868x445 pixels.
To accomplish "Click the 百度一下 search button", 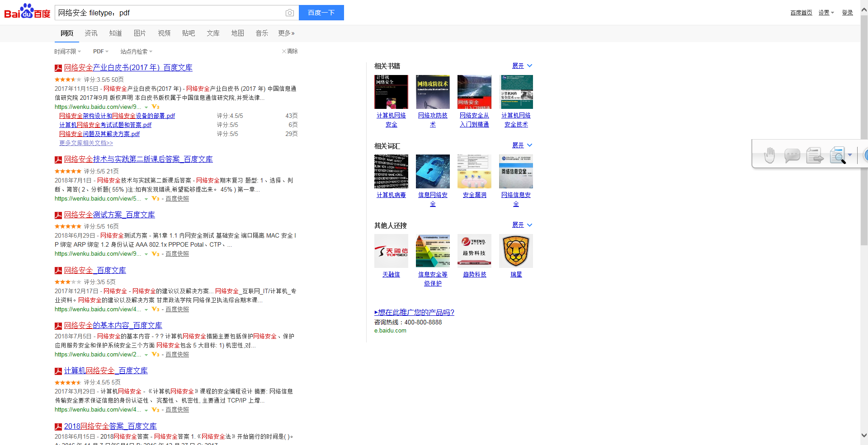I will point(321,13).
